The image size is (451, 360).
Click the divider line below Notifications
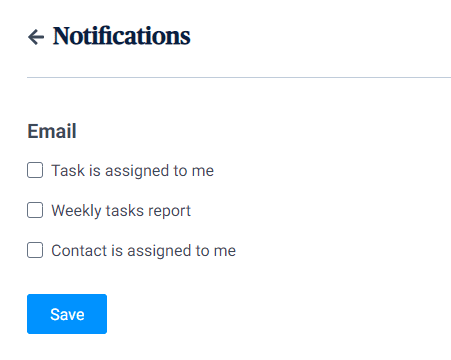tap(239, 77)
